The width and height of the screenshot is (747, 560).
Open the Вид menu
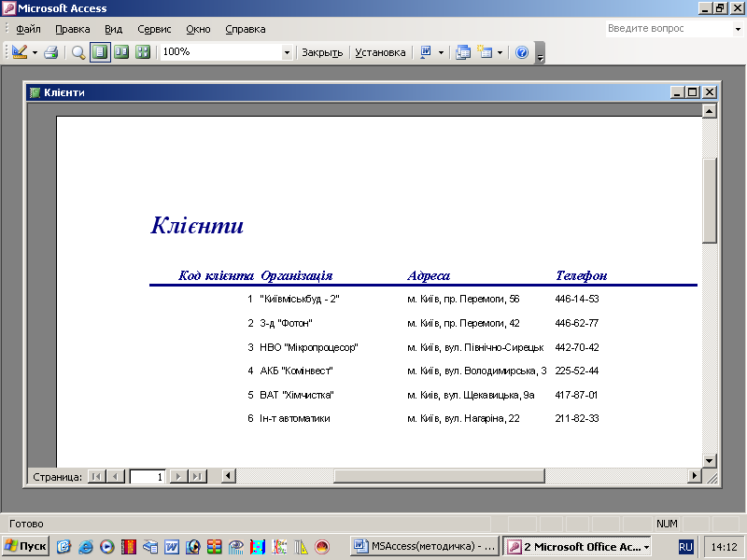pyautogui.click(x=113, y=29)
